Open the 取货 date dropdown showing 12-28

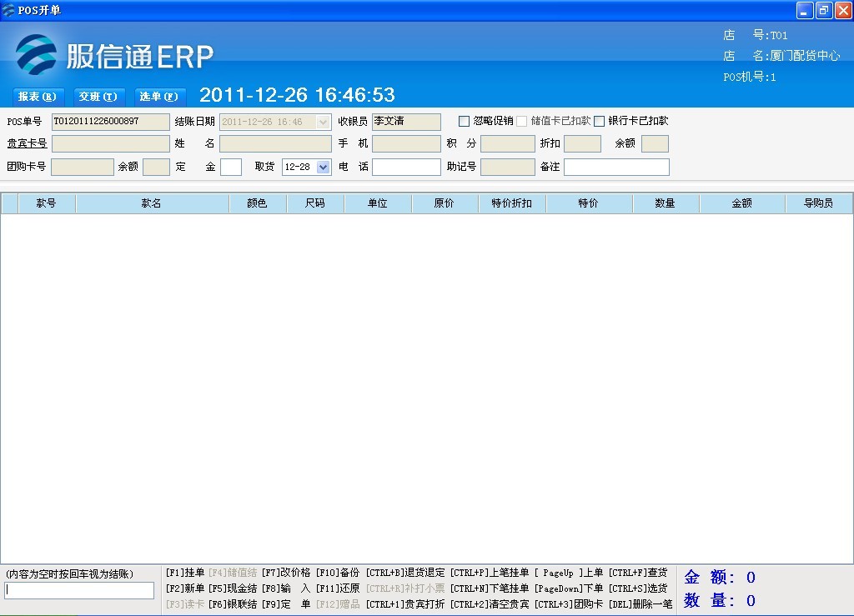click(x=322, y=166)
